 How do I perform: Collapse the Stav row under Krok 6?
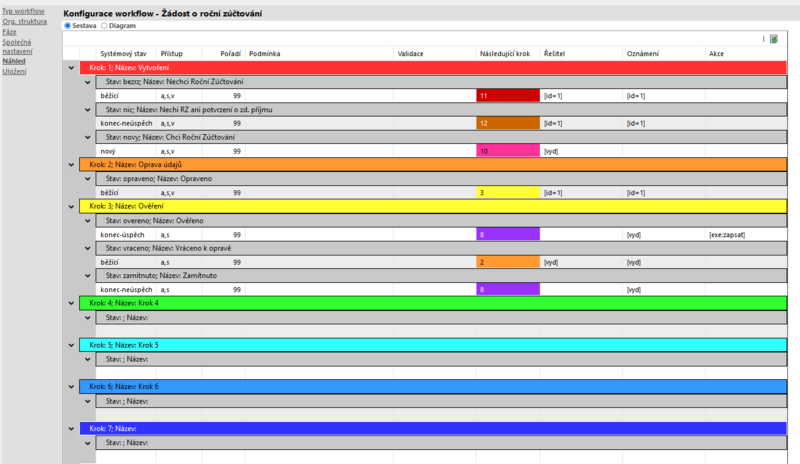click(x=88, y=401)
